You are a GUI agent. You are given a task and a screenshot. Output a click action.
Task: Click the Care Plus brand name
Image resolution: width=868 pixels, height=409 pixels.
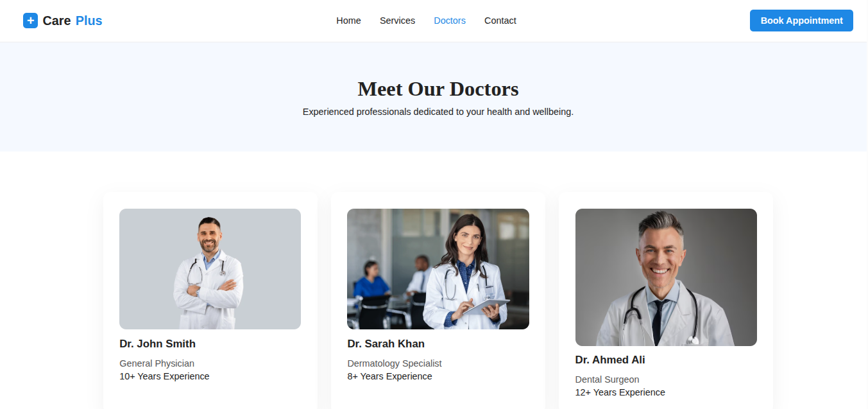tap(72, 21)
